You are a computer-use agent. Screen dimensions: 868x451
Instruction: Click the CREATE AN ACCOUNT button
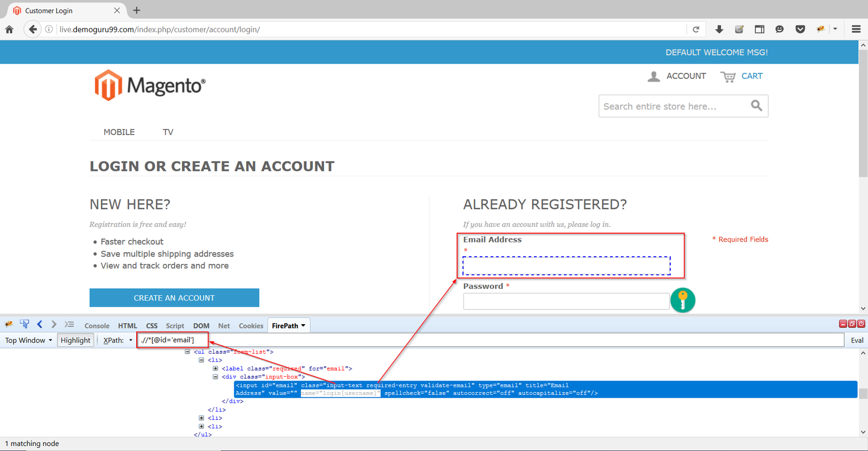(x=174, y=298)
